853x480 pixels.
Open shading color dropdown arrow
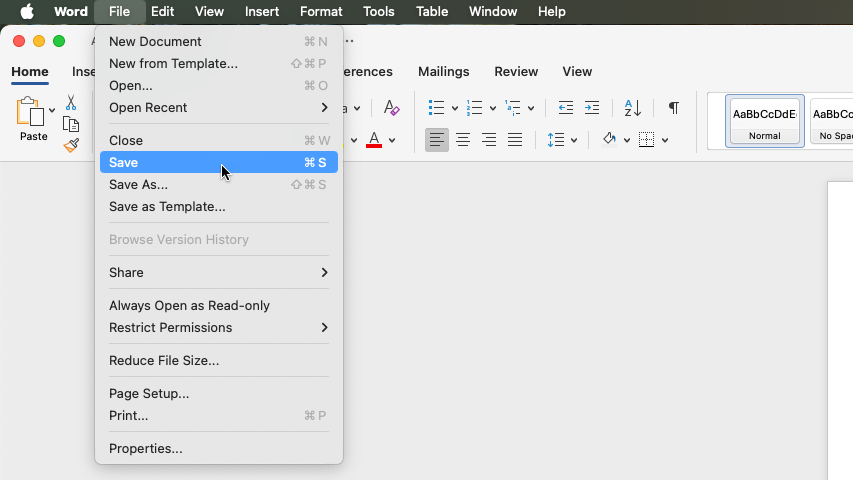click(627, 140)
